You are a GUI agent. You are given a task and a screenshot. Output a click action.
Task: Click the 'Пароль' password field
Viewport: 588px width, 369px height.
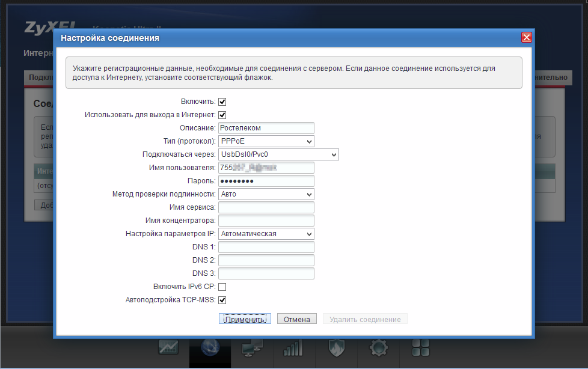tap(266, 181)
